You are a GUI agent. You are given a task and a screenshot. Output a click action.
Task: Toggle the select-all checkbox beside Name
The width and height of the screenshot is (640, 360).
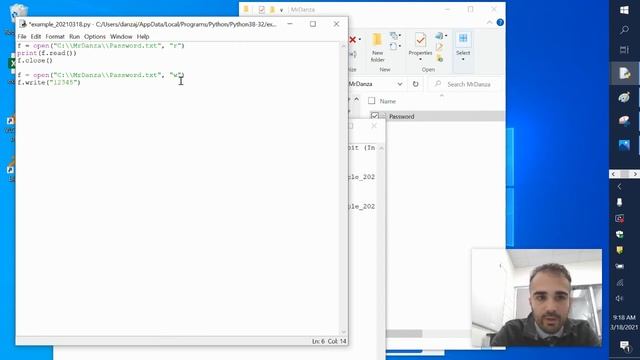click(x=371, y=101)
